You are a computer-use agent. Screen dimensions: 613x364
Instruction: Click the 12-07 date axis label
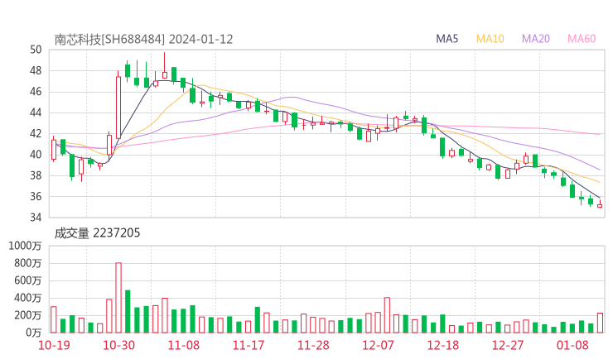tap(378, 345)
